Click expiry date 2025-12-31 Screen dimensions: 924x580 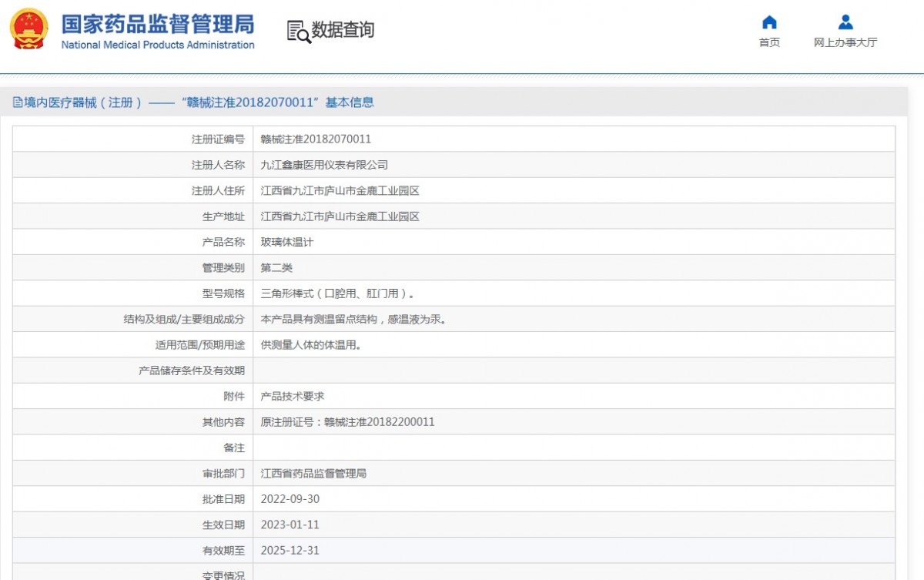pos(290,551)
